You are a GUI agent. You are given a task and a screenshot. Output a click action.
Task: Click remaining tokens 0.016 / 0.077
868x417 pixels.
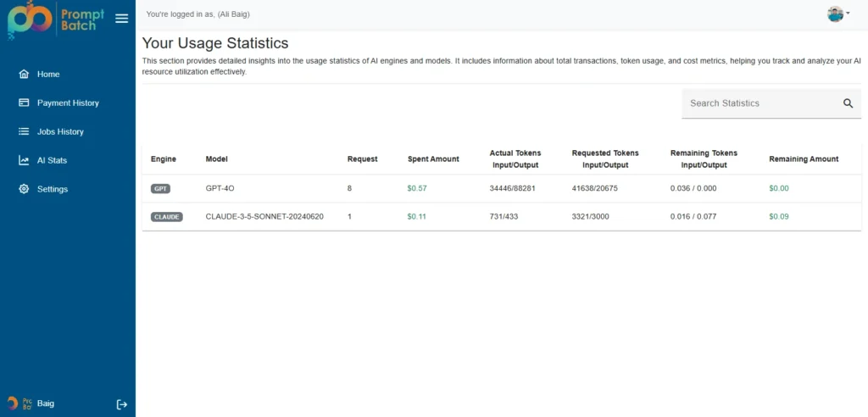[693, 216]
